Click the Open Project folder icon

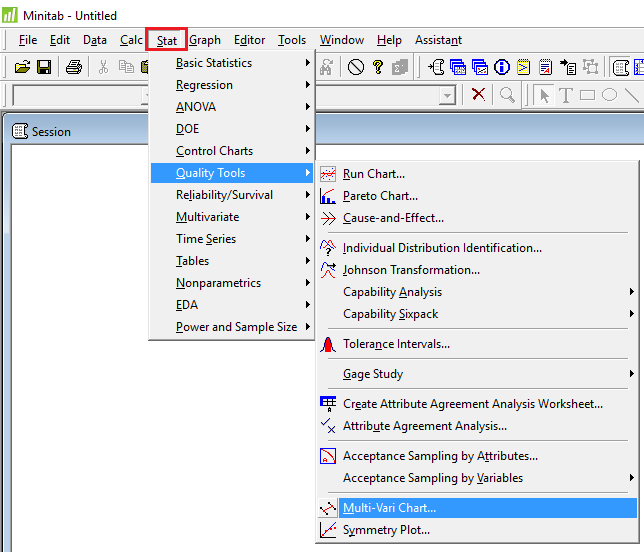(x=23, y=67)
